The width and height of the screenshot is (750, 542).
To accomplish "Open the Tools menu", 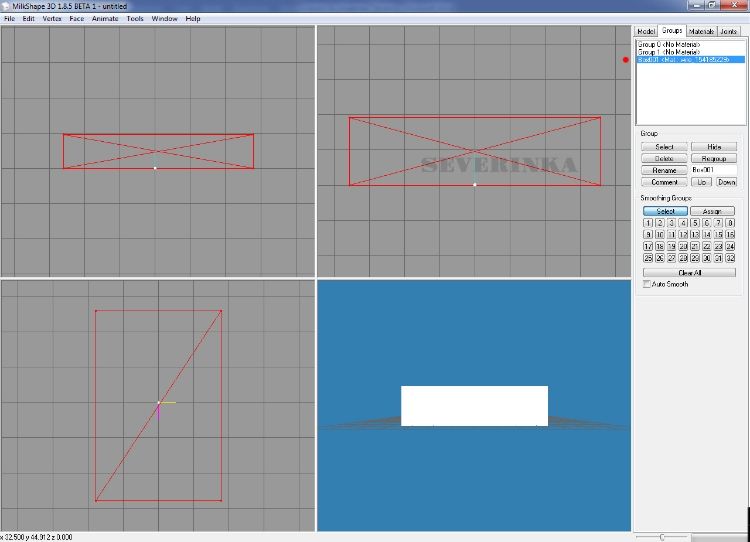I will [x=135, y=18].
